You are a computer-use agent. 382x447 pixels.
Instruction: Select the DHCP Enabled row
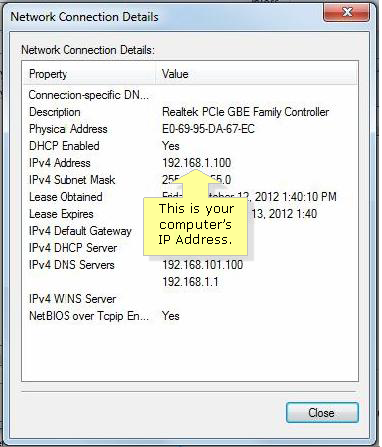[190, 146]
